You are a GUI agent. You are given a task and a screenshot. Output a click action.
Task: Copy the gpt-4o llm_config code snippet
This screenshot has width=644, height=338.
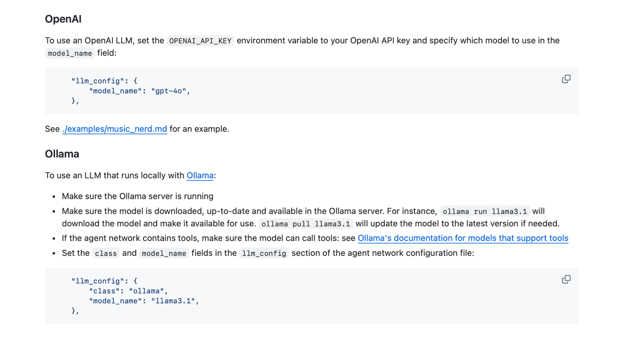tap(566, 79)
